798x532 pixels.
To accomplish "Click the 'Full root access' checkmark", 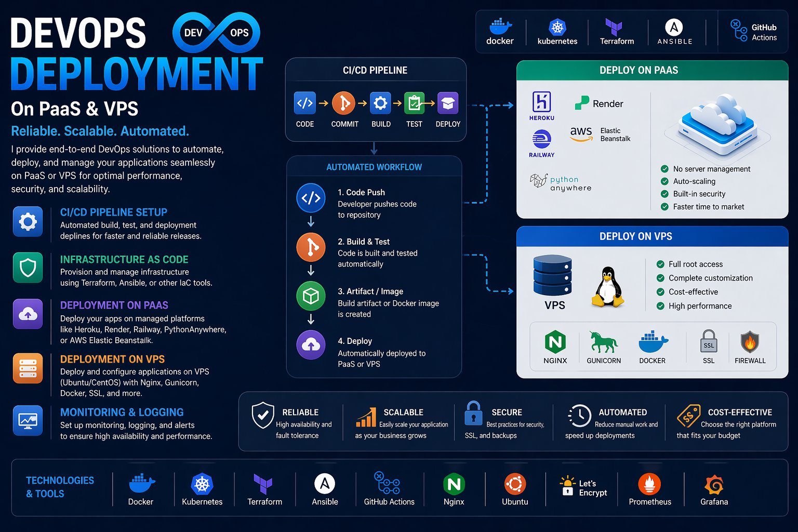I will 660,264.
